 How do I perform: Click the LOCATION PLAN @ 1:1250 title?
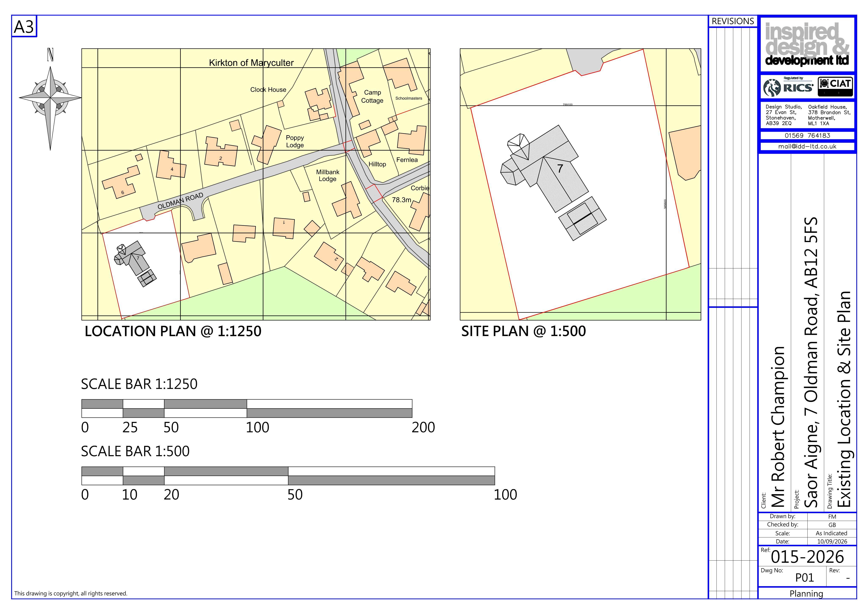coord(173,331)
